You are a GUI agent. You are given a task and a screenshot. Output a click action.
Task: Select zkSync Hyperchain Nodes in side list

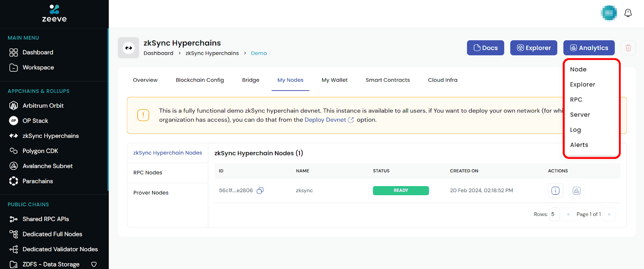pos(168,153)
